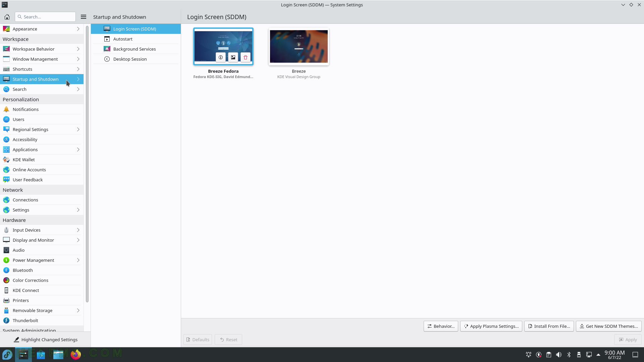Viewport: 644px width, 362px height.
Task: Open the Autostart page
Action: [136, 39]
